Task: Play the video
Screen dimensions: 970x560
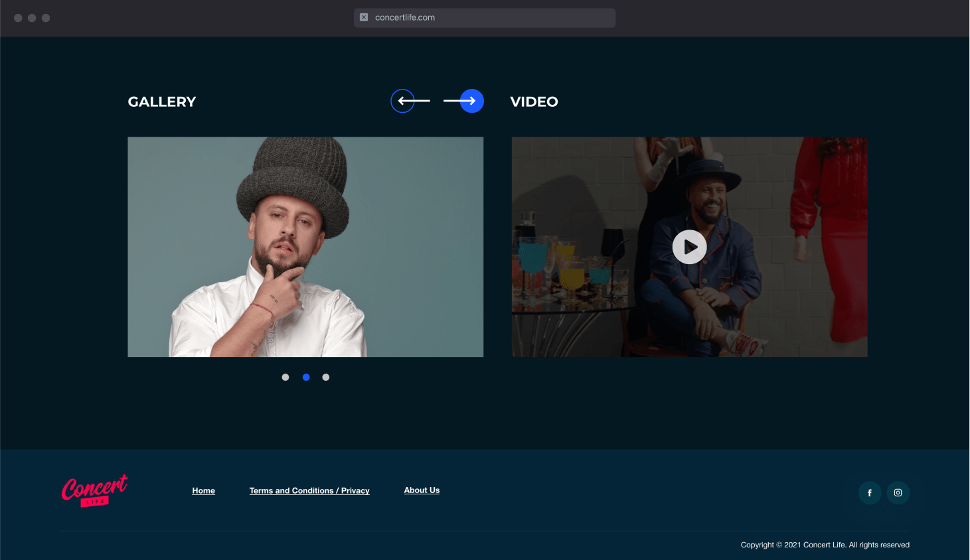Action: (x=689, y=247)
